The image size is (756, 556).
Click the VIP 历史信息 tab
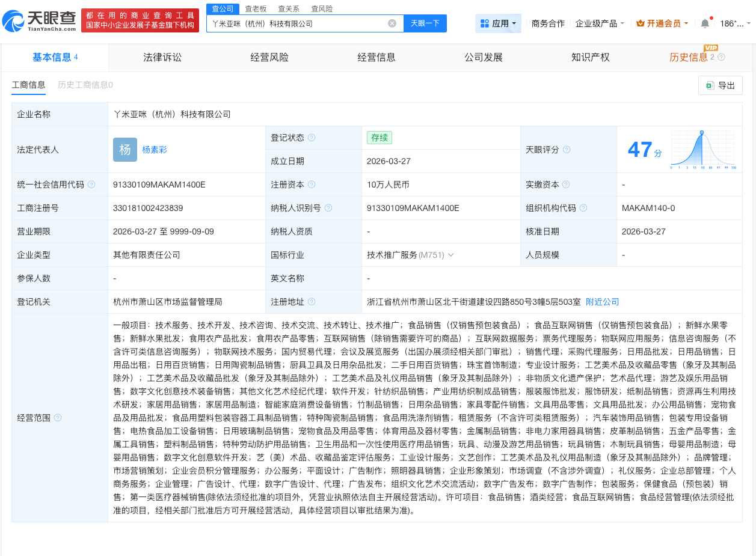click(x=689, y=57)
